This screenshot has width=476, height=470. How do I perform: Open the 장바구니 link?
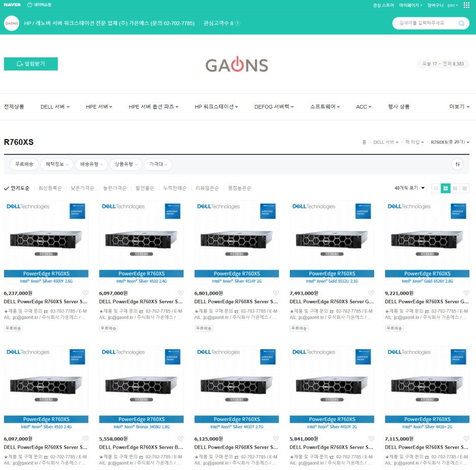coord(435,5)
